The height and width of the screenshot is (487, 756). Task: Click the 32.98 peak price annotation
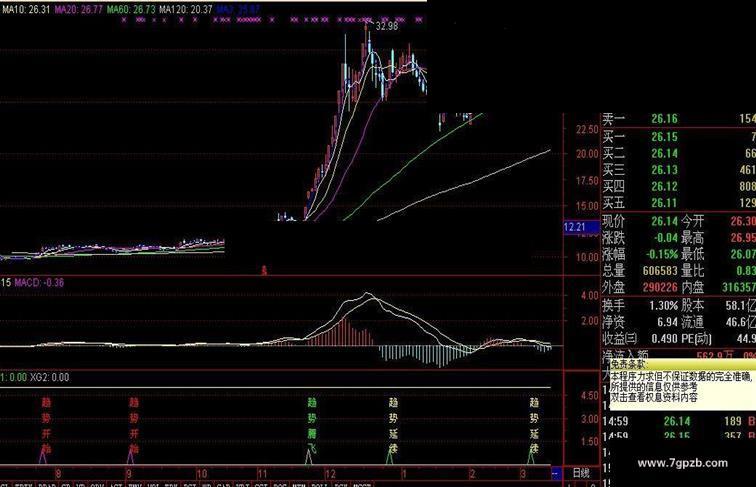387,26
